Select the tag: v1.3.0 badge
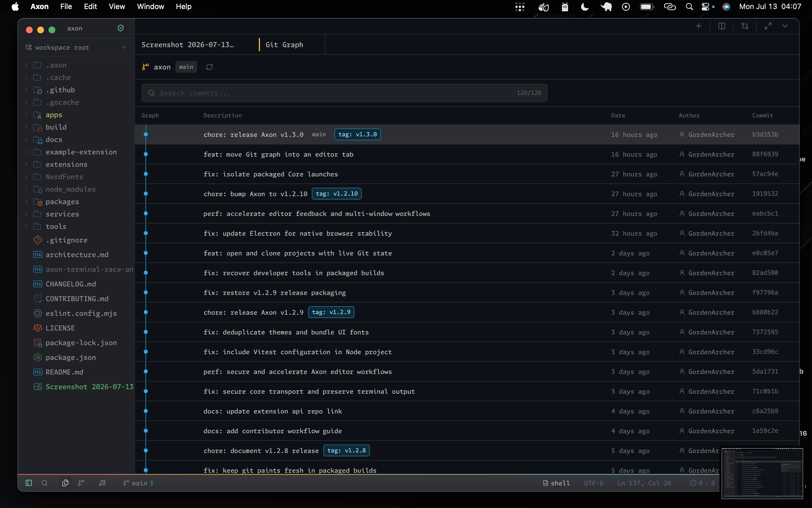Image resolution: width=812 pixels, height=508 pixels. (357, 134)
